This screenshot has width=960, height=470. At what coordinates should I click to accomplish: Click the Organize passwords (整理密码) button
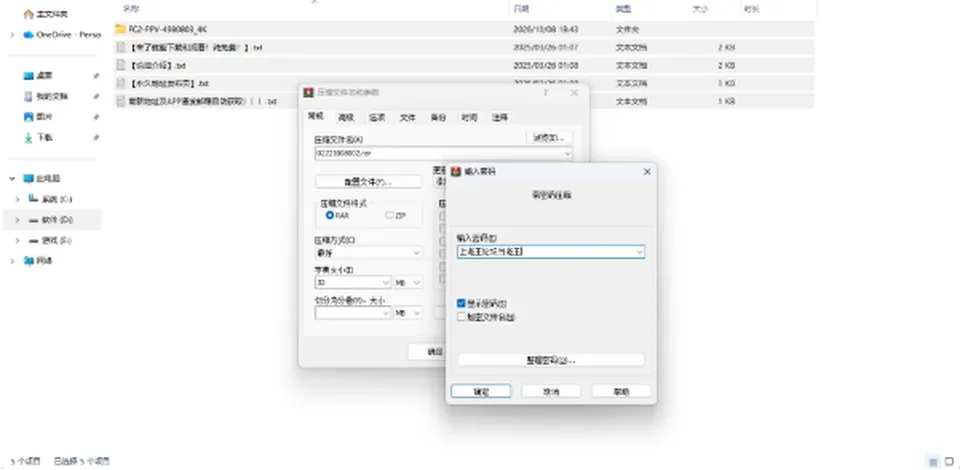(x=551, y=360)
